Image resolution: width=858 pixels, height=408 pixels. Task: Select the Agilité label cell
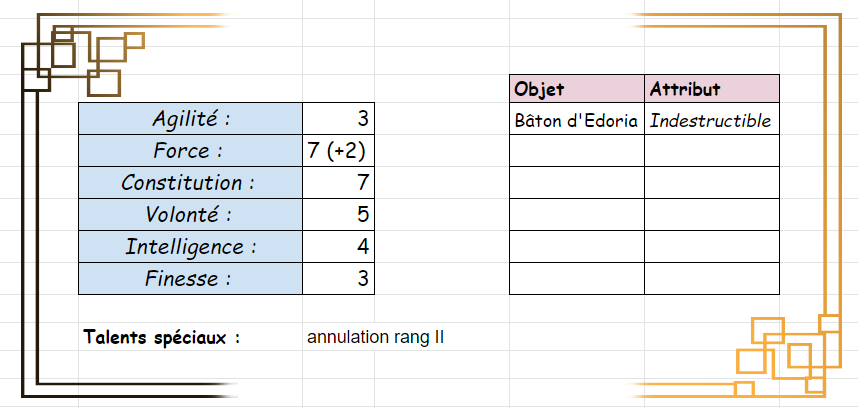(x=190, y=119)
